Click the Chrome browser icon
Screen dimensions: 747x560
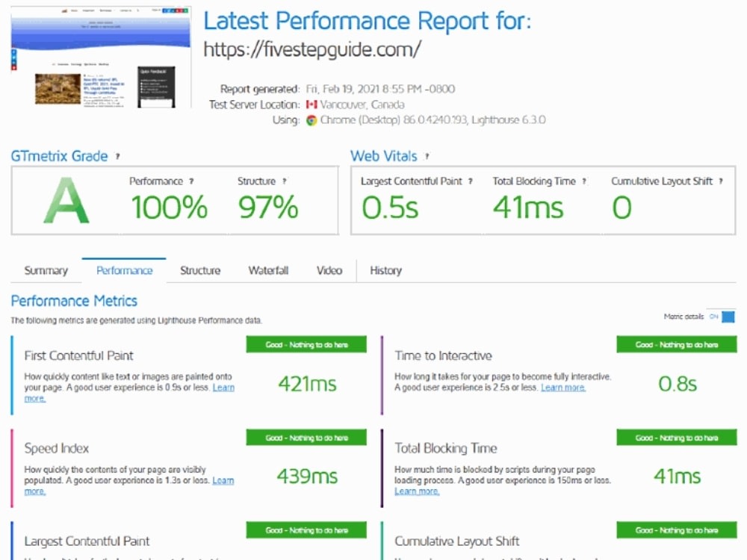[311, 120]
